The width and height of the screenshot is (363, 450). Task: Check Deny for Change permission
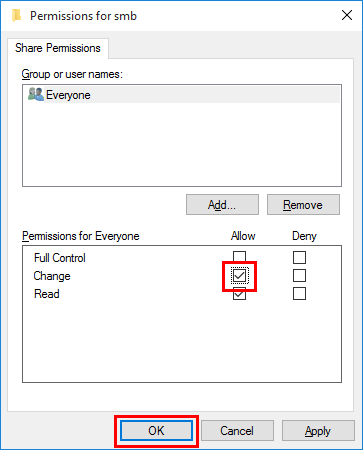(299, 275)
